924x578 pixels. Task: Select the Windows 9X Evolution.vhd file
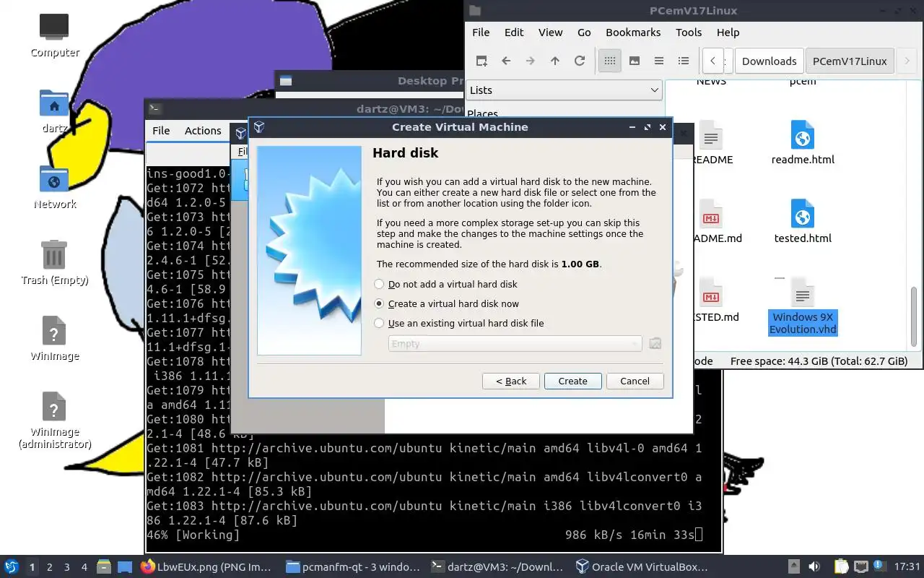click(803, 306)
